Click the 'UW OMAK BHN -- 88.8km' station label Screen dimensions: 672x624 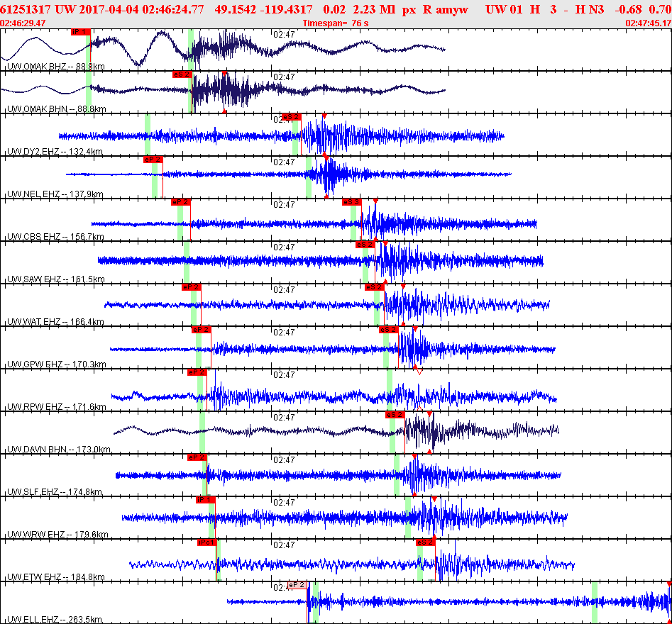click(57, 108)
